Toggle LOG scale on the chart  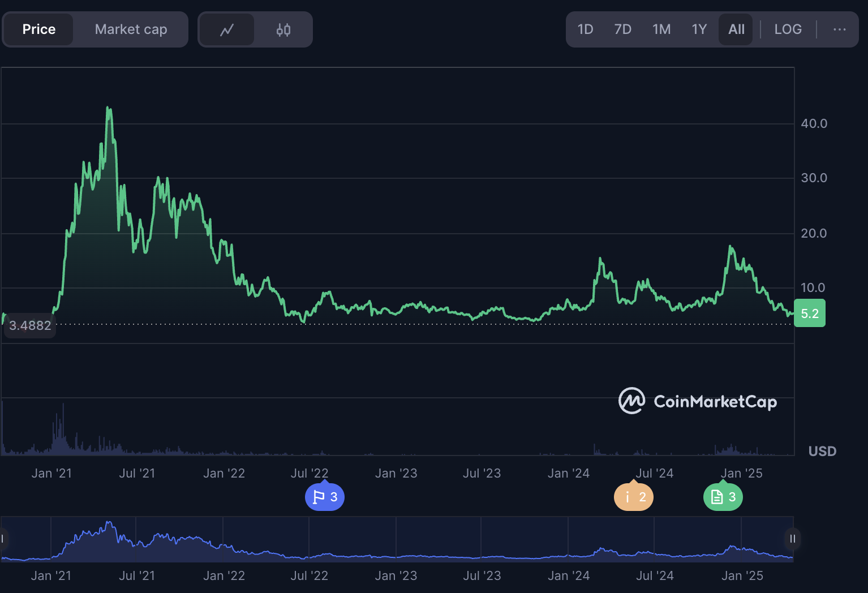pyautogui.click(x=788, y=29)
